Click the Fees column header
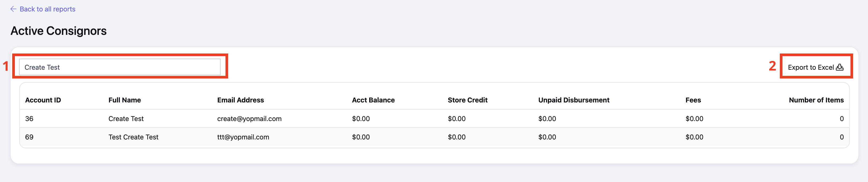 pyautogui.click(x=693, y=100)
